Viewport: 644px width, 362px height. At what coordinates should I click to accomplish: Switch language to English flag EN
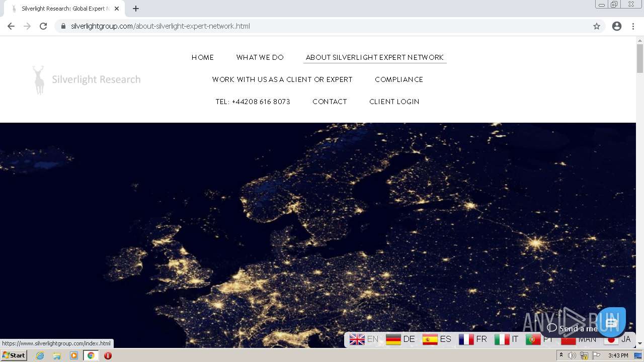point(364,339)
